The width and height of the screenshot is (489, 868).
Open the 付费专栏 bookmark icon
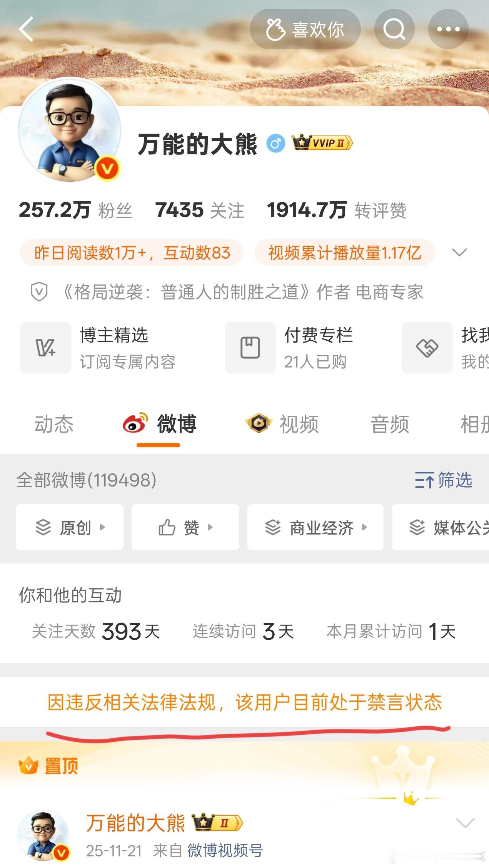[x=250, y=348]
